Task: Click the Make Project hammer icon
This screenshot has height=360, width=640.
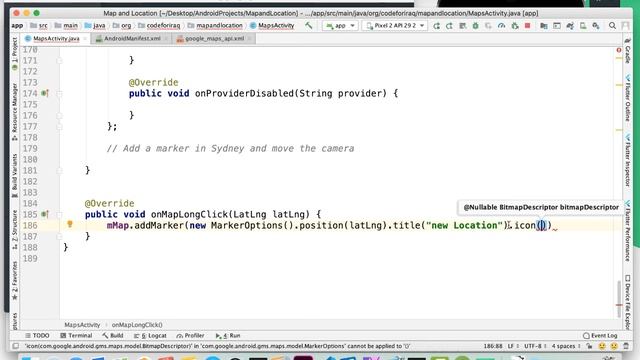Action: (309, 25)
